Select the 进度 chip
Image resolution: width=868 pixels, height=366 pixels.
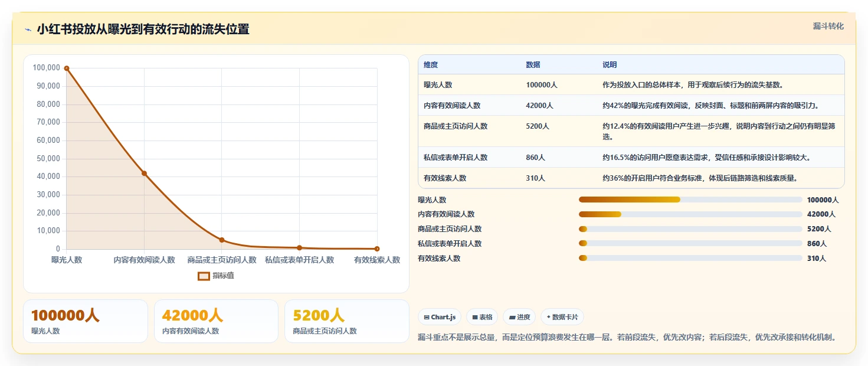[519, 317]
